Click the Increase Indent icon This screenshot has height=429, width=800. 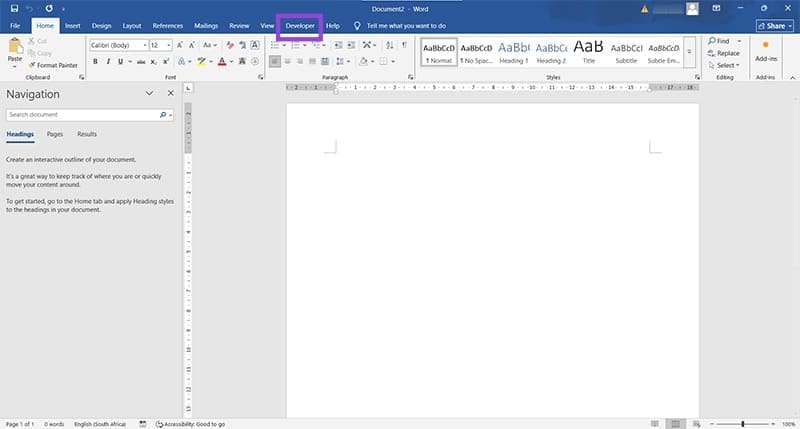point(351,45)
